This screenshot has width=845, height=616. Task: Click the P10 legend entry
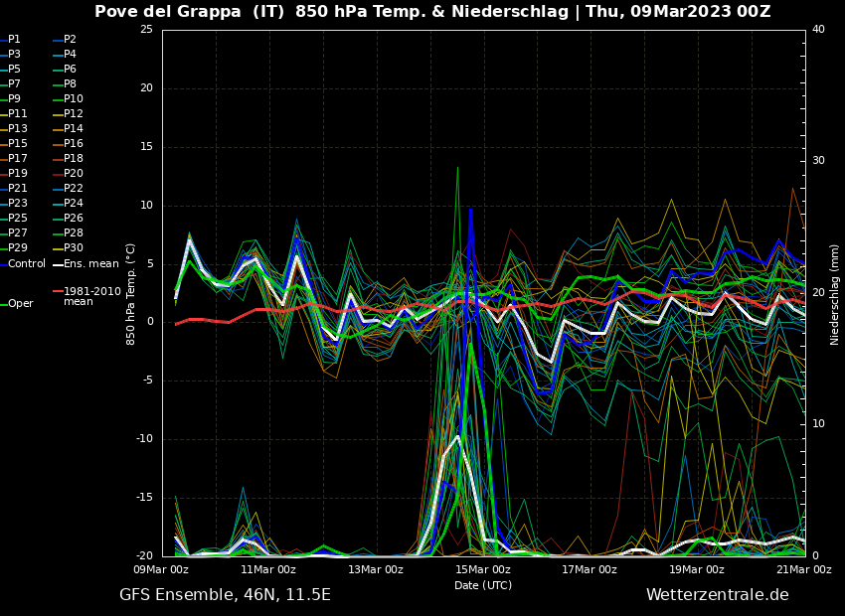68,98
